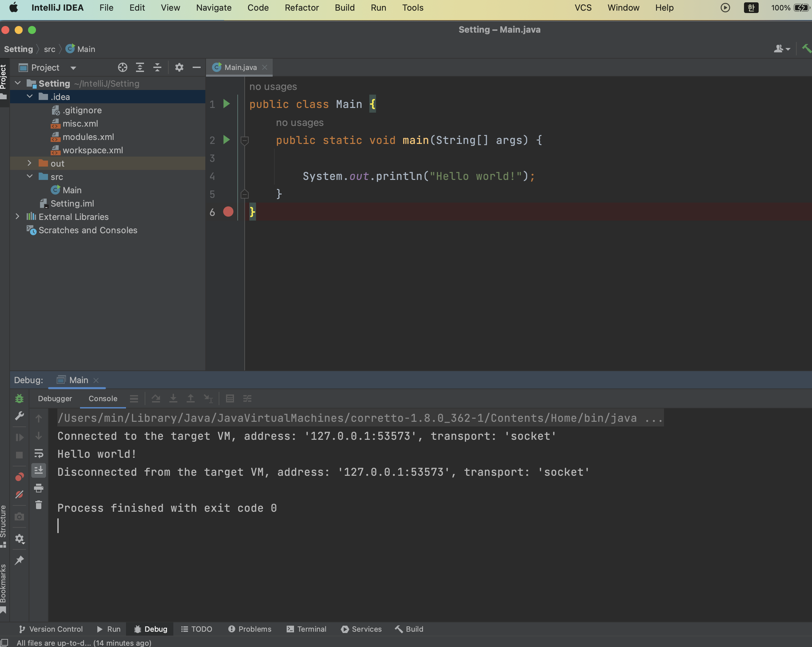Open the Problems tool window
Image resolution: width=812 pixels, height=647 pixels.
coord(250,629)
